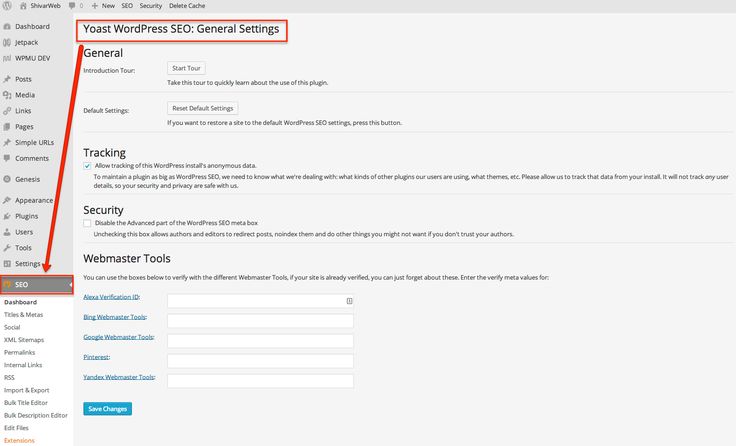Open the Social submenu item
The width and height of the screenshot is (736, 446).
tap(12, 327)
